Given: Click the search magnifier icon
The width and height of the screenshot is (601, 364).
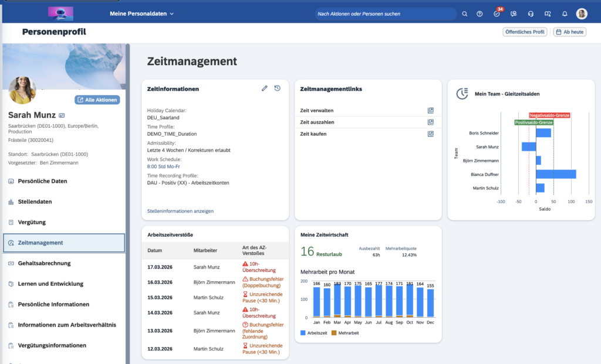Looking at the screenshot, I should (x=465, y=13).
